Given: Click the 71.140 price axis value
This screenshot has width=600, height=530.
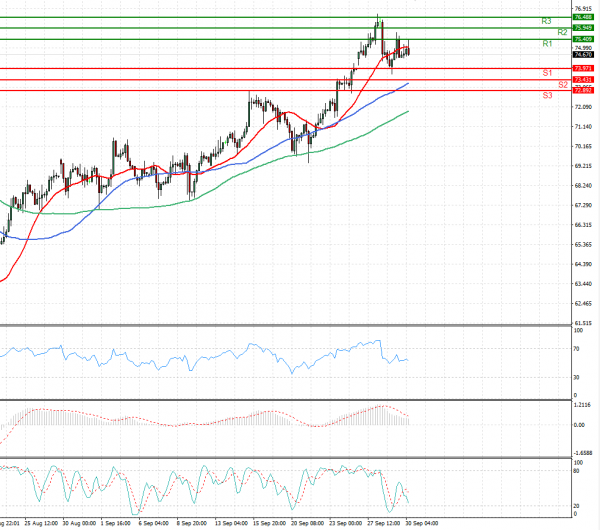Looking at the screenshot, I should 583,127.
